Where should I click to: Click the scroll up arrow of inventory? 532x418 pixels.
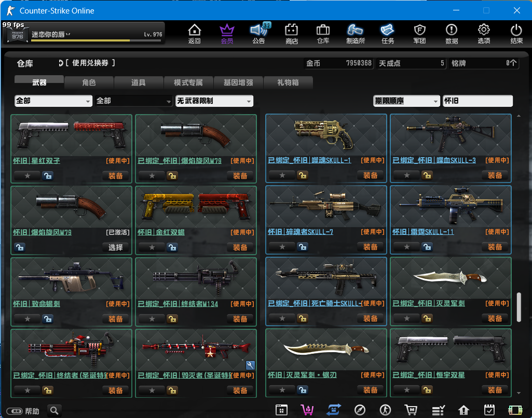(x=519, y=116)
